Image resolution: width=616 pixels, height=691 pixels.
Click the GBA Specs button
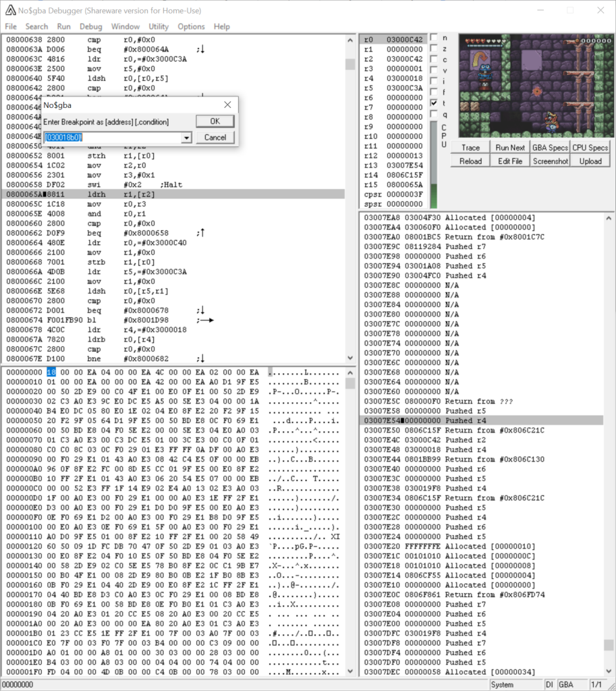(x=550, y=148)
